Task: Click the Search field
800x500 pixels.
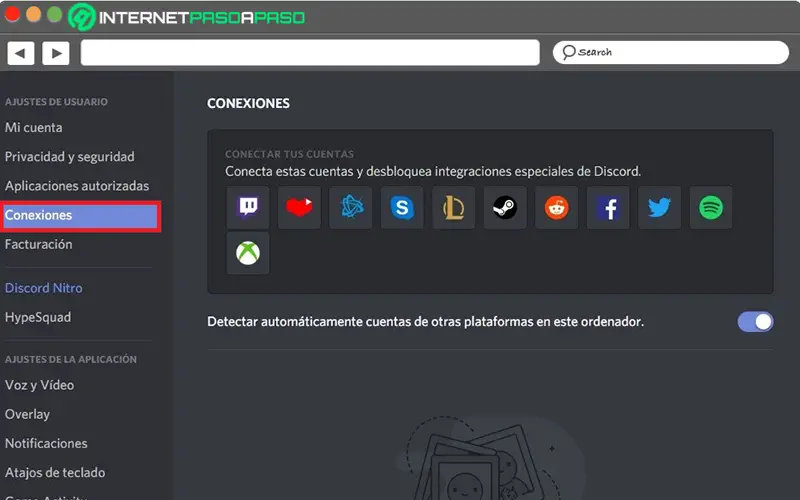Action: 671,52
